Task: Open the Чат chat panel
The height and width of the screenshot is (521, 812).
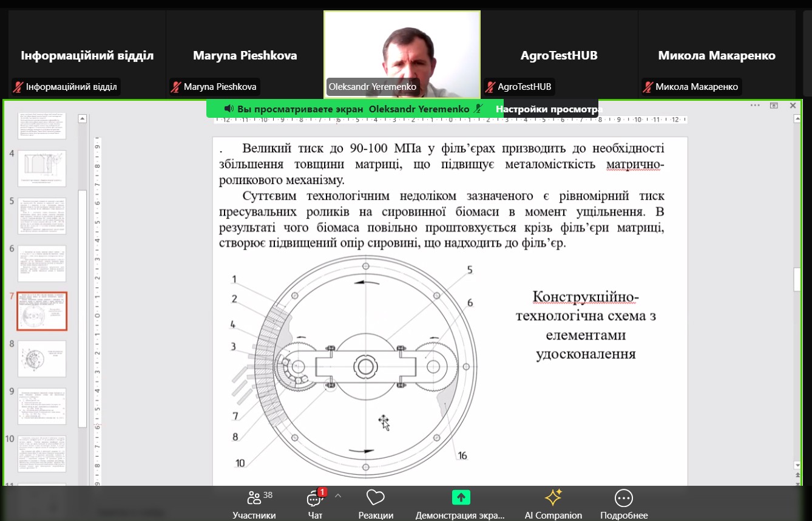Action: 314,503
